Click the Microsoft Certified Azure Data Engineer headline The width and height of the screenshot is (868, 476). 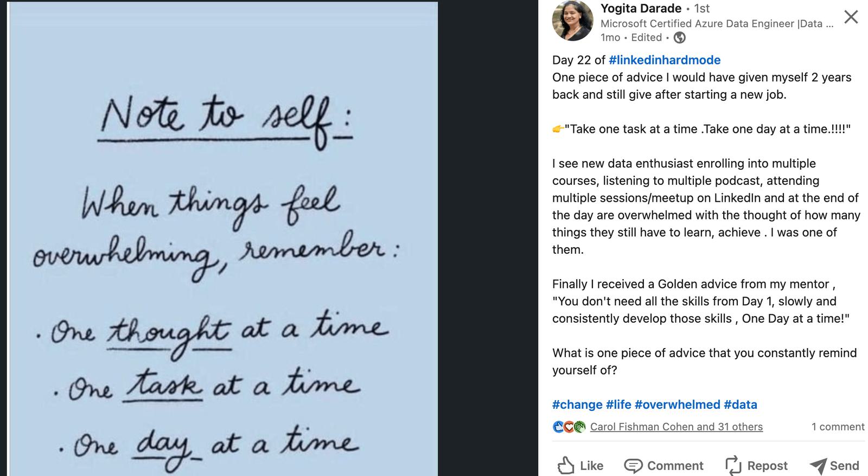coord(716,23)
